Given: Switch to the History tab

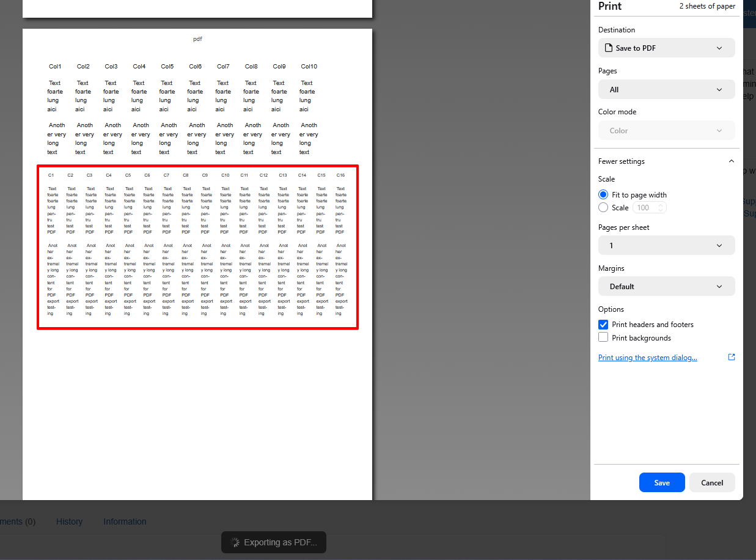Looking at the screenshot, I should point(69,521).
